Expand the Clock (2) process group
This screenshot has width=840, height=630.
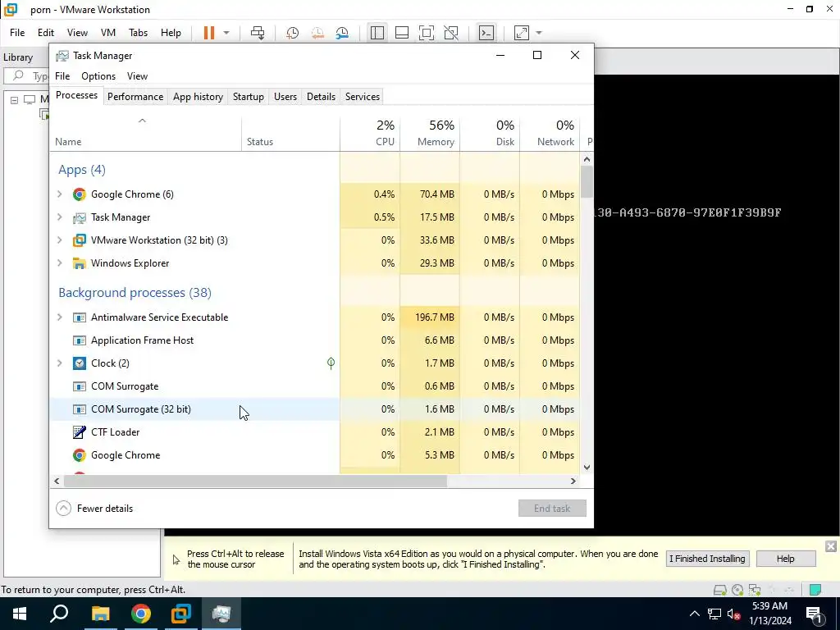pos(59,363)
